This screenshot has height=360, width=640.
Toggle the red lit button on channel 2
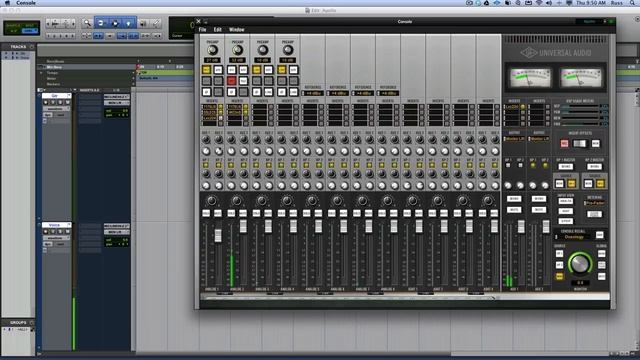pyautogui.click(x=232, y=81)
